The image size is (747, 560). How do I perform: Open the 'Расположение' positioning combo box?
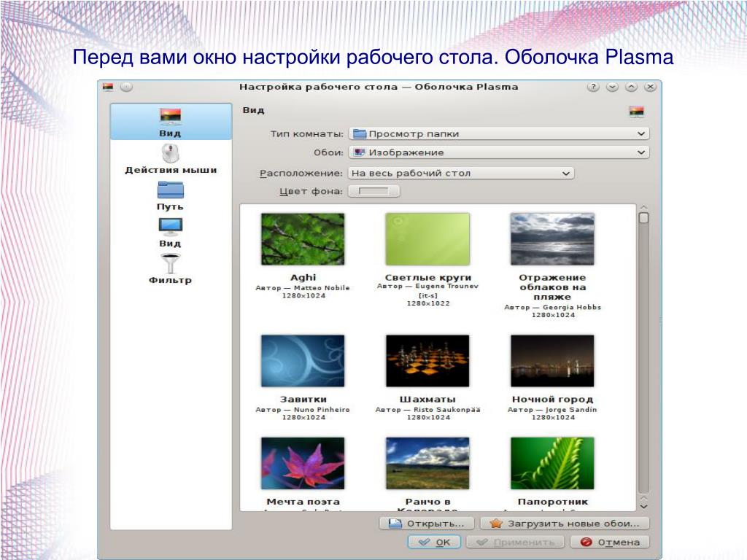pyautogui.click(x=461, y=174)
